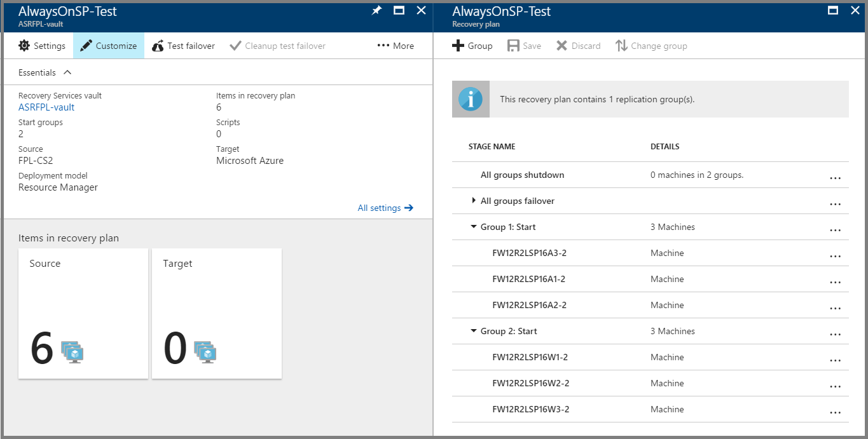Open ellipsis menu for FW12R2LSP16A3-2
This screenshot has height=439, width=868.
click(x=835, y=255)
